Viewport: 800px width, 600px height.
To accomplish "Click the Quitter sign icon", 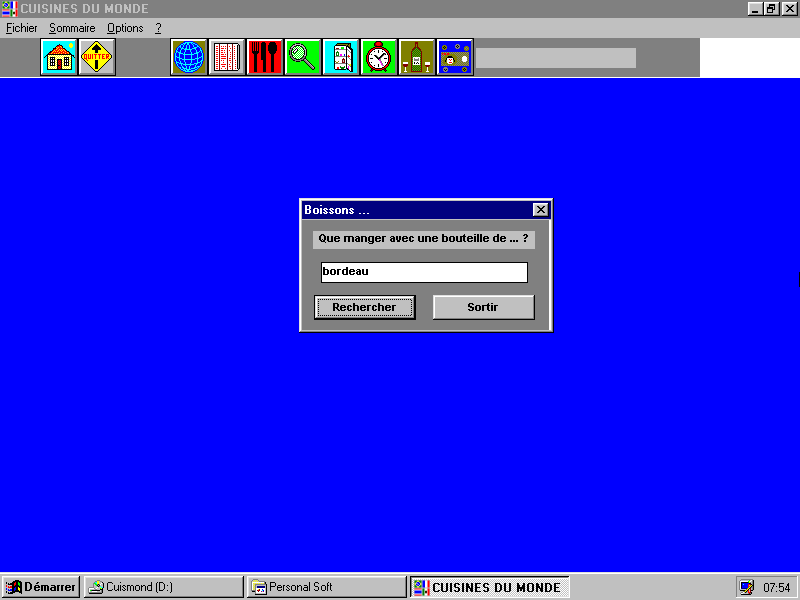I will (x=97, y=57).
